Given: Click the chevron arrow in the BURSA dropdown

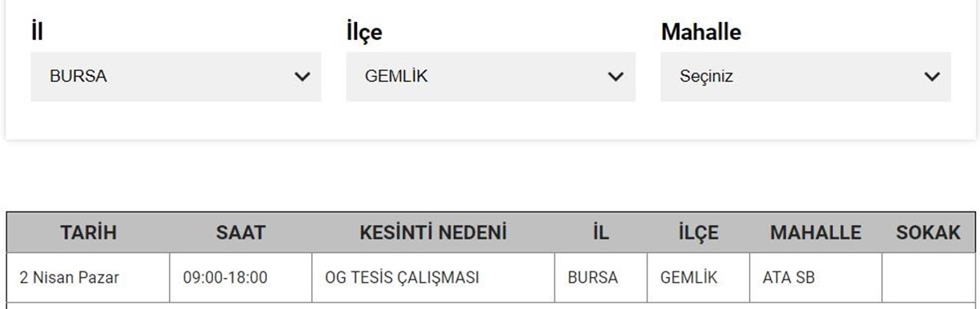Looking at the screenshot, I should (x=302, y=77).
